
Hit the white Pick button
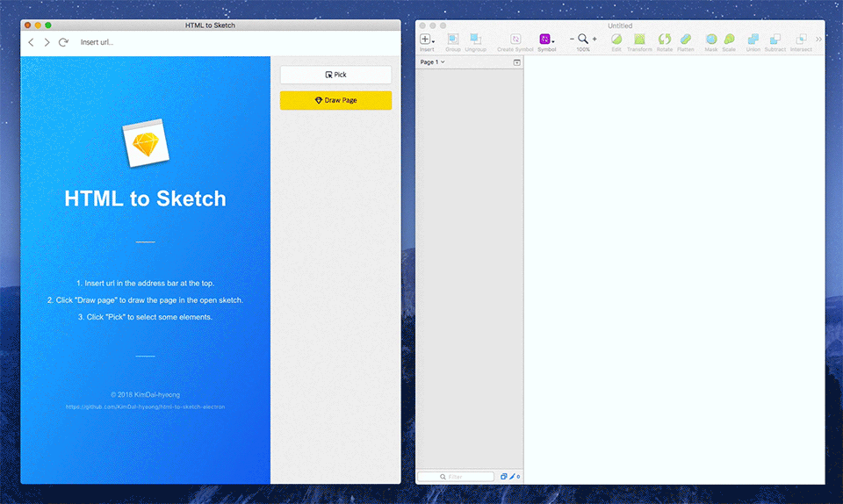tap(335, 75)
